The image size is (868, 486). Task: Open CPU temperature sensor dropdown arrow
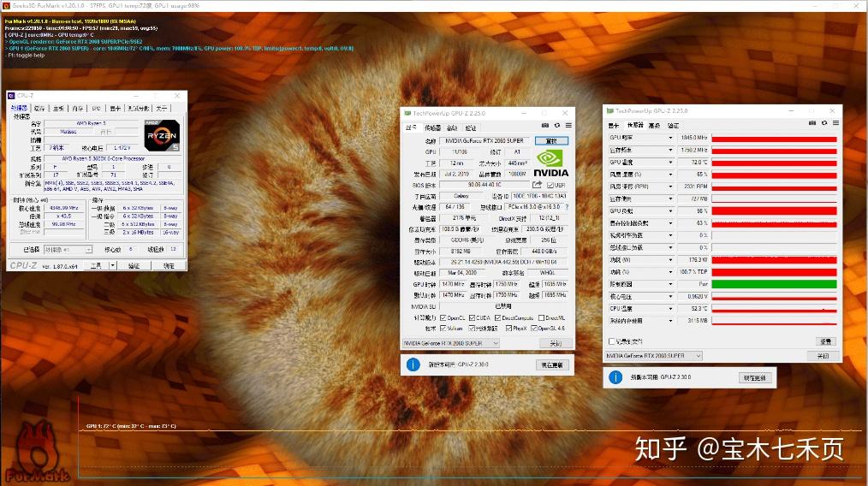pyautogui.click(x=670, y=308)
